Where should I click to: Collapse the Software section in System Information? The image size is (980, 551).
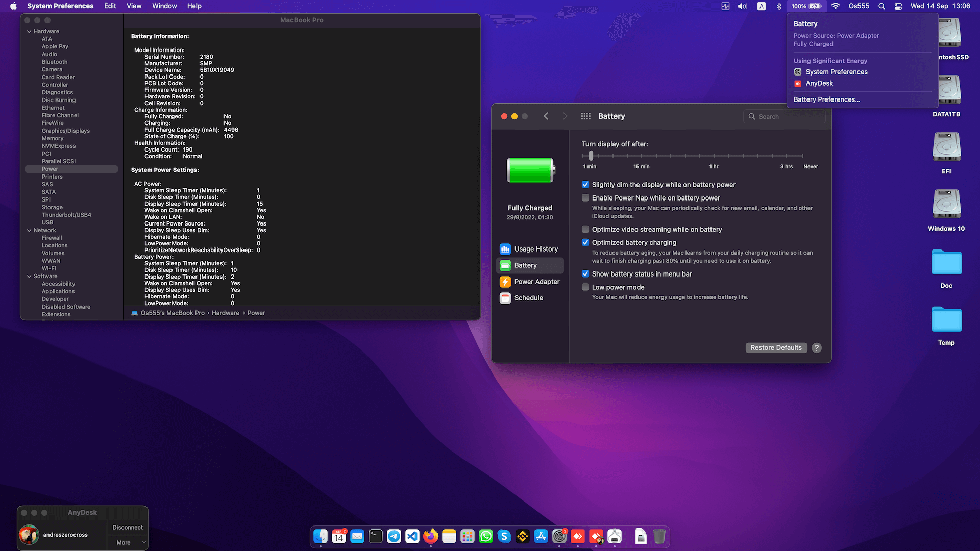click(30, 276)
